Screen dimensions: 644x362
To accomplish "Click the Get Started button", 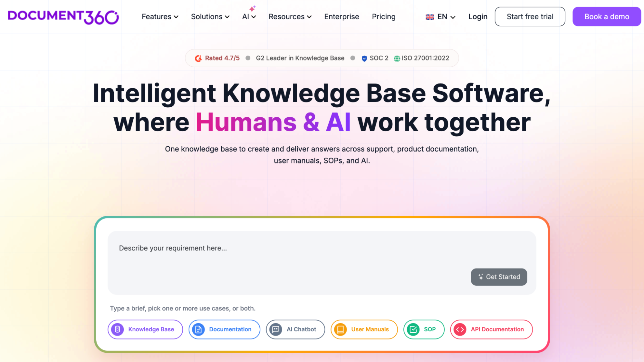I will point(499,277).
